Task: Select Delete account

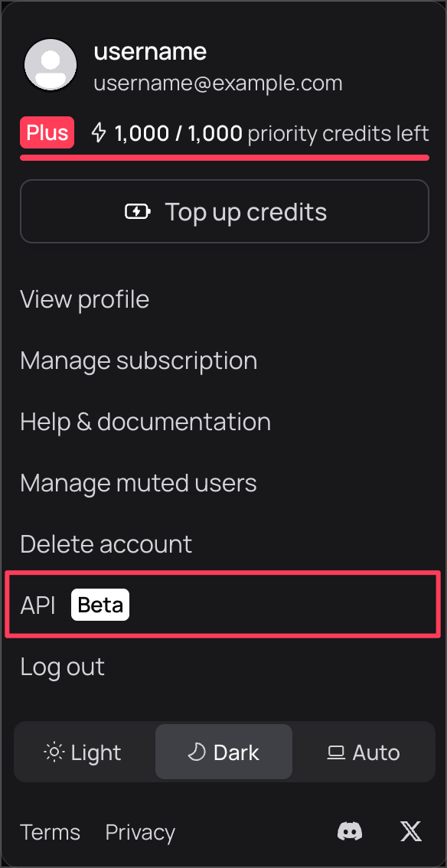Action: [106, 544]
